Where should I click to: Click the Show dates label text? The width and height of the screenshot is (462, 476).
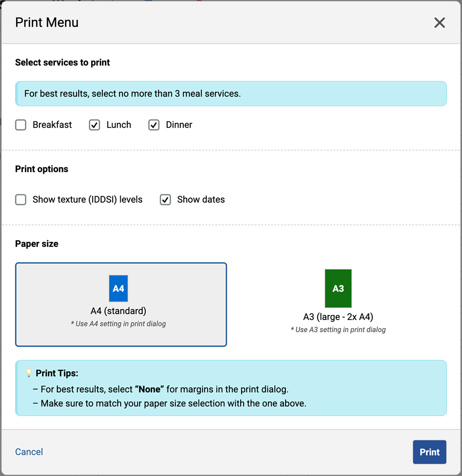pyautogui.click(x=201, y=200)
